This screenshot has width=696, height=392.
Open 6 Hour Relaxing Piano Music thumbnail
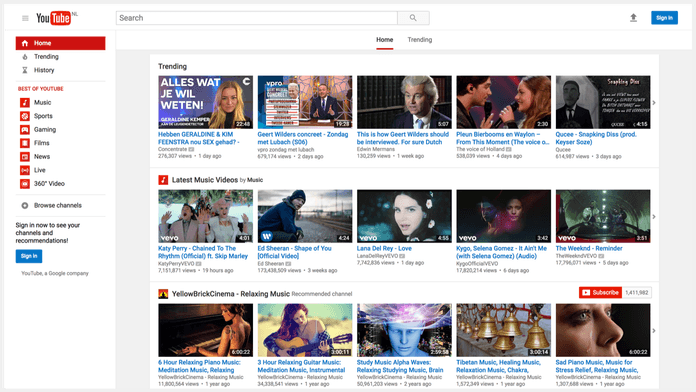[x=206, y=330]
